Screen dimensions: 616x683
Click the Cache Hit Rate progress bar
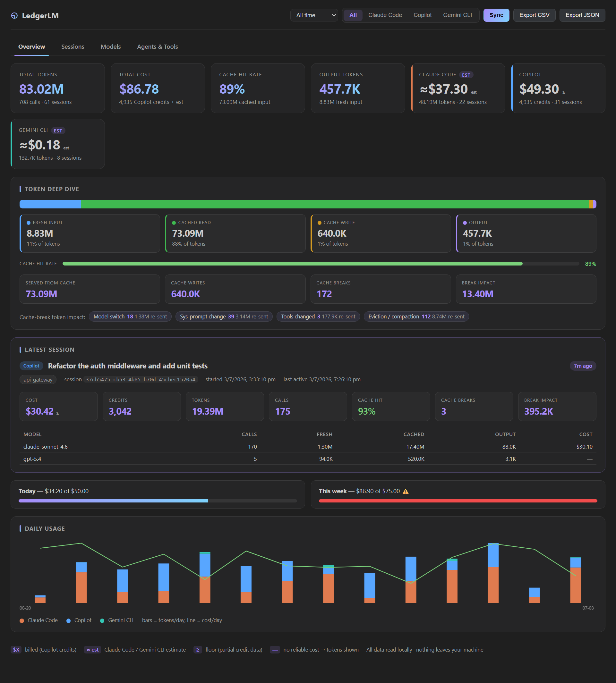(x=321, y=264)
